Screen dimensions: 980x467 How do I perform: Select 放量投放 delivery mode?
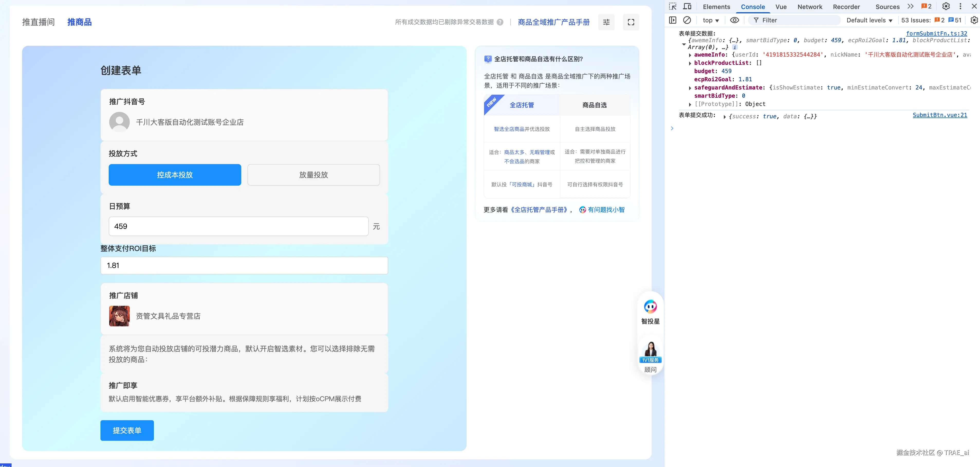[313, 175]
